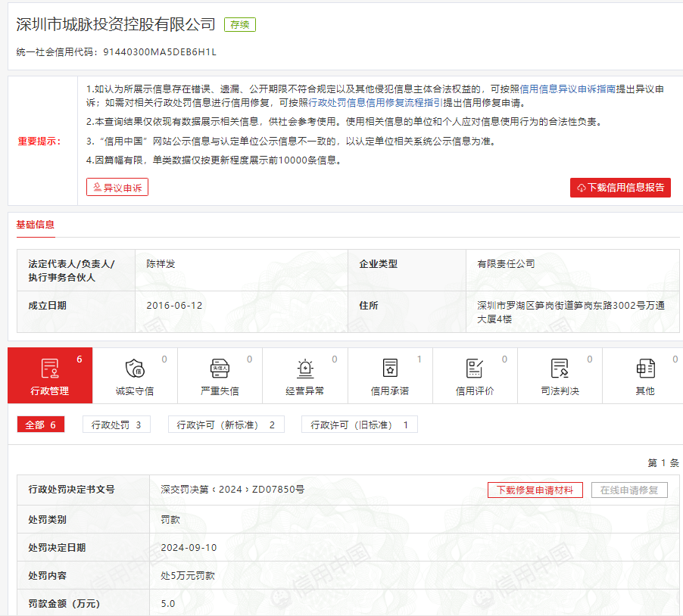Open the 经营异常 alarm icon

coord(305,369)
